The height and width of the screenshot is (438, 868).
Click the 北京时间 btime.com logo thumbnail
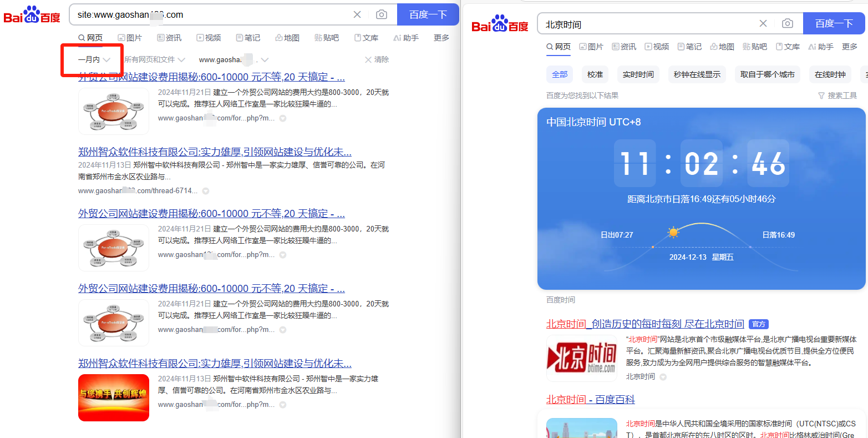coord(582,358)
